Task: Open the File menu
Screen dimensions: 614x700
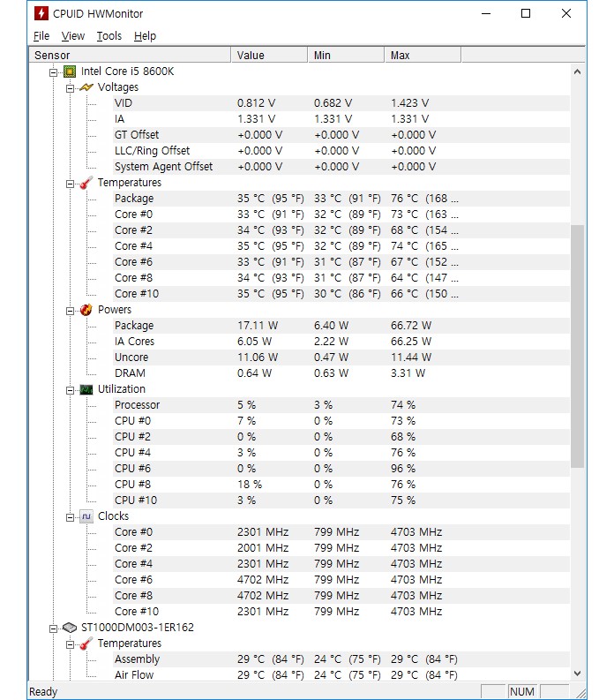Action: [41, 36]
